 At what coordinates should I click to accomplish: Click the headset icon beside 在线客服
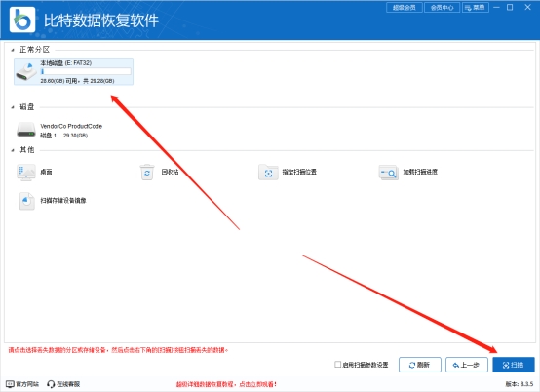click(x=51, y=384)
